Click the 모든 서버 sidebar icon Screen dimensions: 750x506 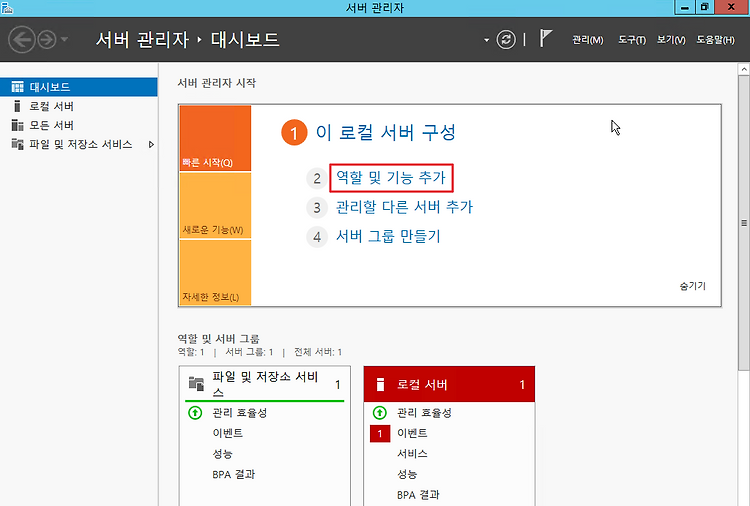click(17, 125)
